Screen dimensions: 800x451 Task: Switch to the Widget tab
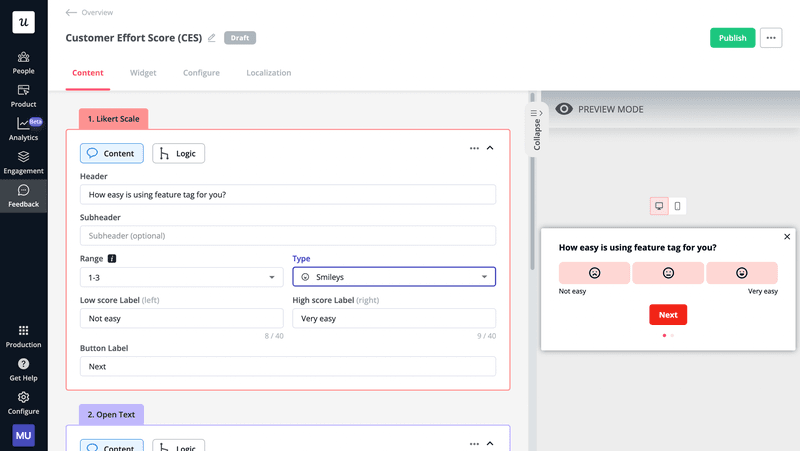coord(143,72)
